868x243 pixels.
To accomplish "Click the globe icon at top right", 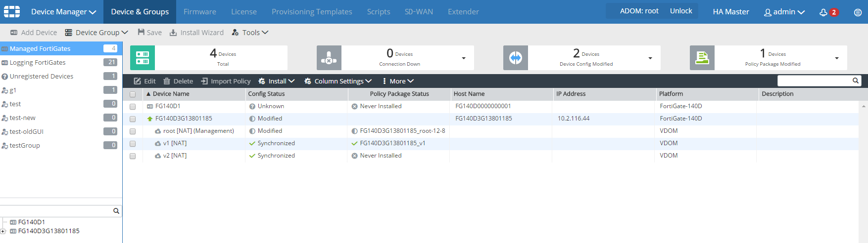I will pyautogui.click(x=858, y=12).
